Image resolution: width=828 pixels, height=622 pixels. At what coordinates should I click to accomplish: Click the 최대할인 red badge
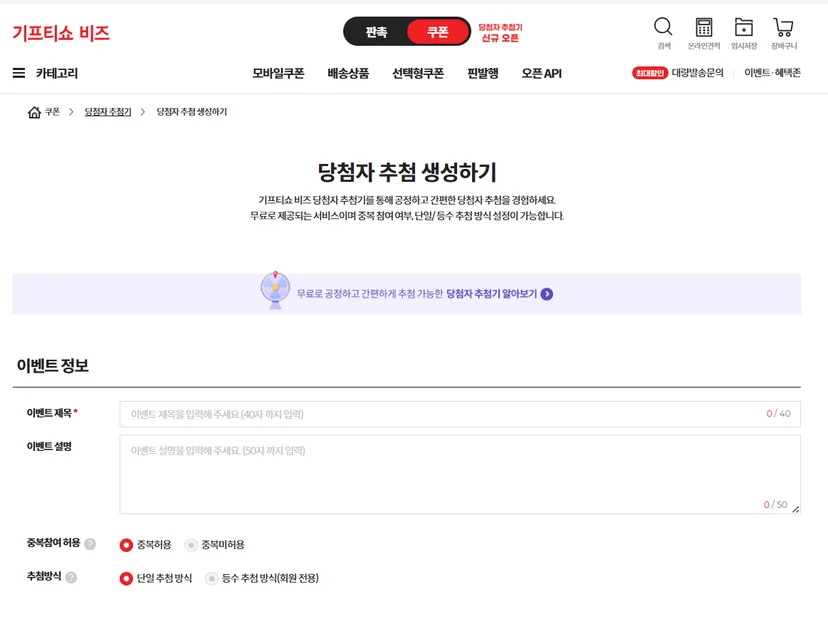pos(650,73)
